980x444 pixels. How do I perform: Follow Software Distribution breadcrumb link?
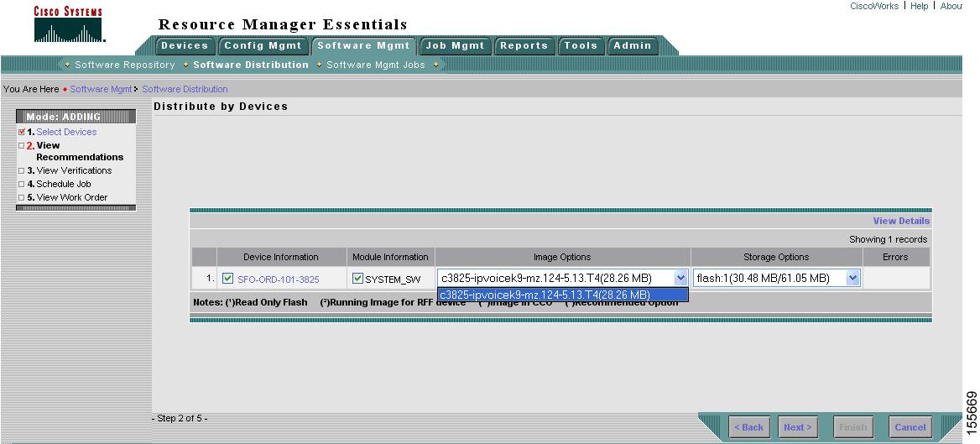(x=185, y=90)
